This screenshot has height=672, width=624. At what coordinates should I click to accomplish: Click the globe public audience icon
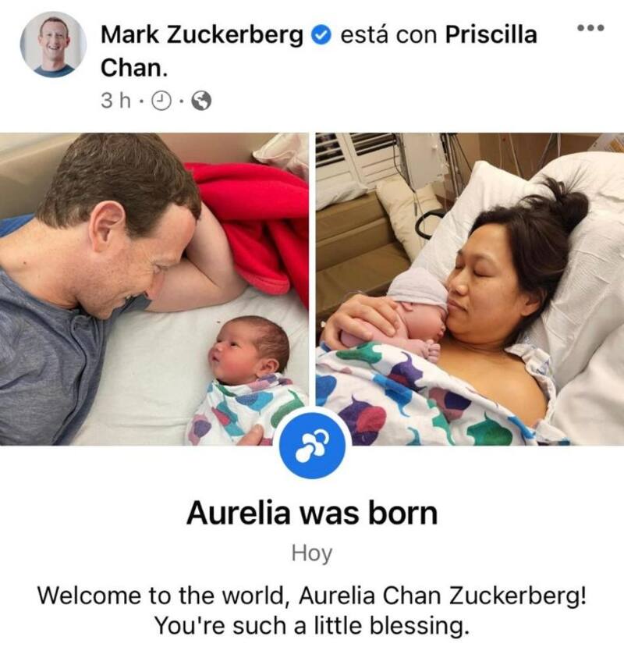point(201,101)
